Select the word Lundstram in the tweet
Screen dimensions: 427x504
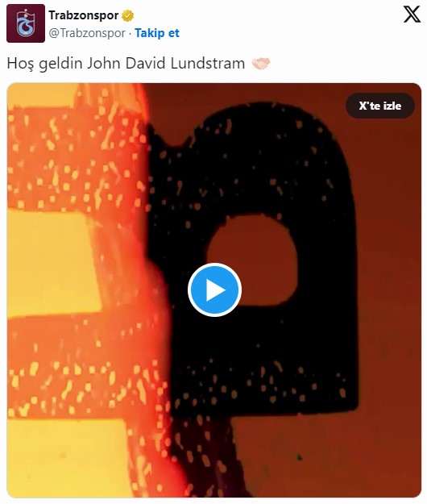[208, 64]
